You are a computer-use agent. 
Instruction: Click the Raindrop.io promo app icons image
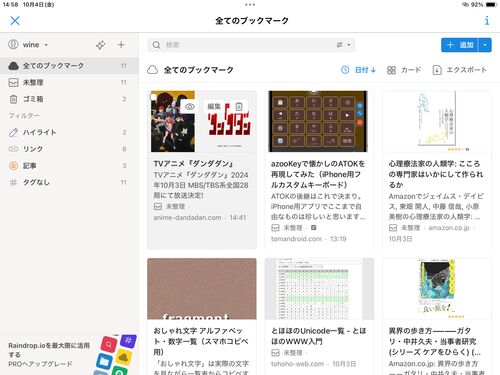tap(115, 355)
